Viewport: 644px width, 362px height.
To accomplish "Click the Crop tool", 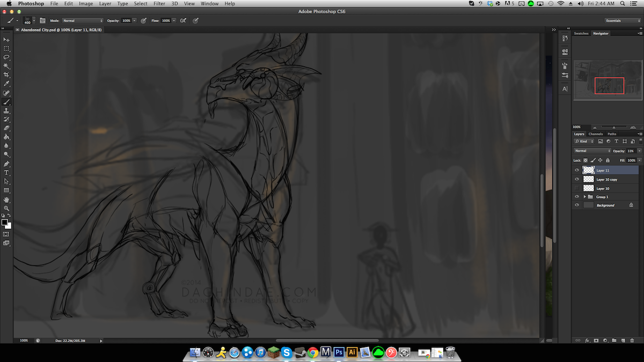I will click(6, 75).
